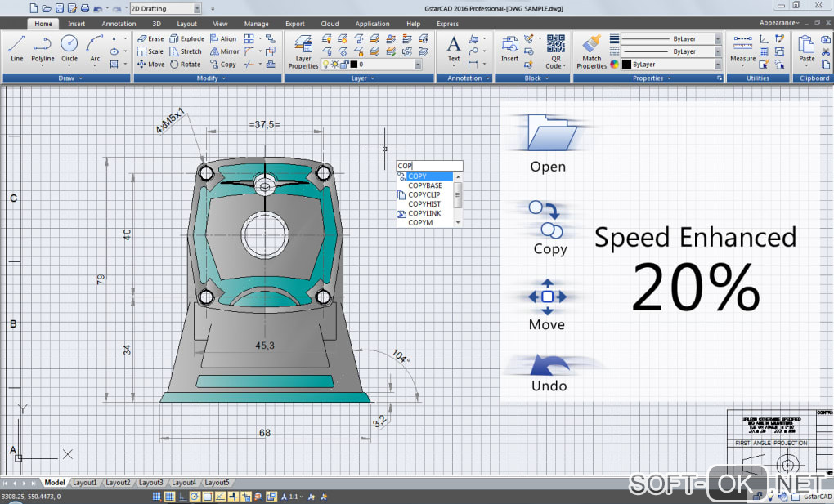The height and width of the screenshot is (504, 834).
Task: Toggle polar tracking in status bar
Action: (x=195, y=496)
